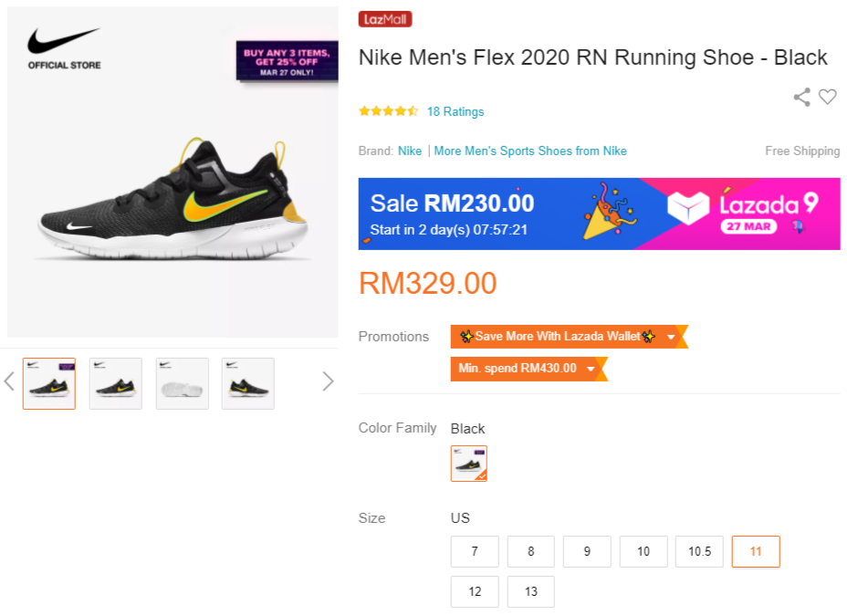The image size is (847, 616).
Task: Click the star rating icons
Action: click(x=388, y=111)
